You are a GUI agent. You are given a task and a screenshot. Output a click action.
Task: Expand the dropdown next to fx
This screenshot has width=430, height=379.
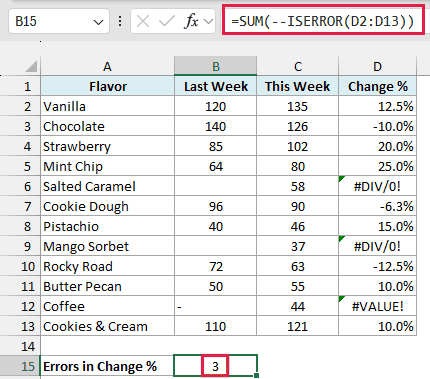pyautogui.click(x=209, y=22)
